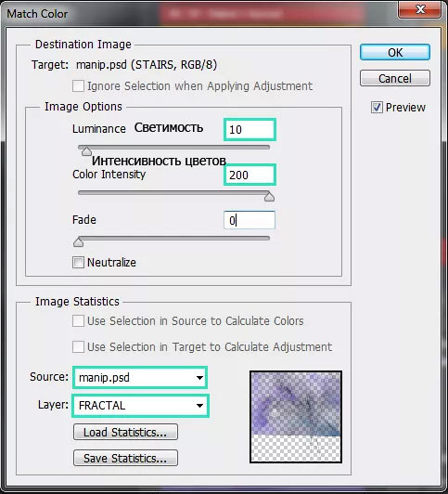Click the Color Intensity value field
Screen dimensions: 448x494
tap(250, 175)
